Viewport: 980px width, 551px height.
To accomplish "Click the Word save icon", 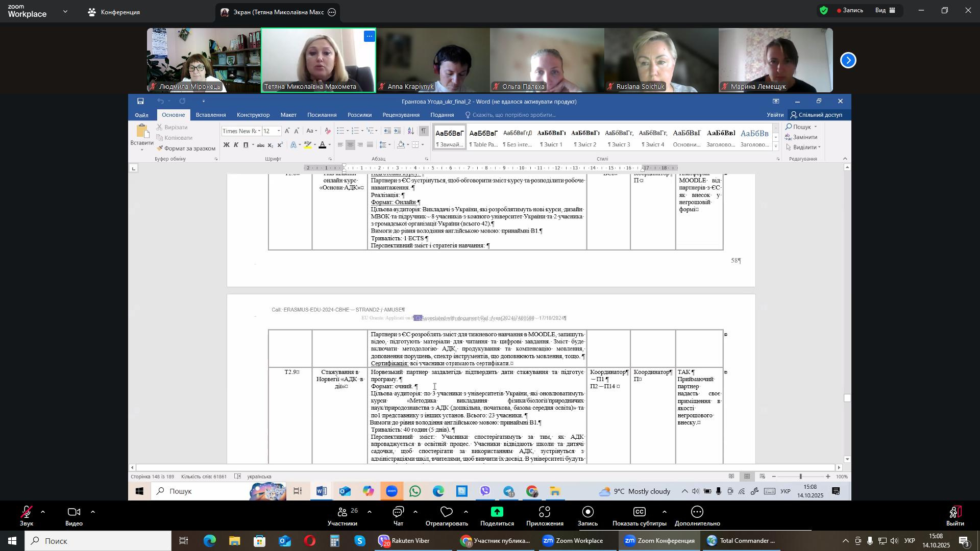I will pyautogui.click(x=140, y=102).
